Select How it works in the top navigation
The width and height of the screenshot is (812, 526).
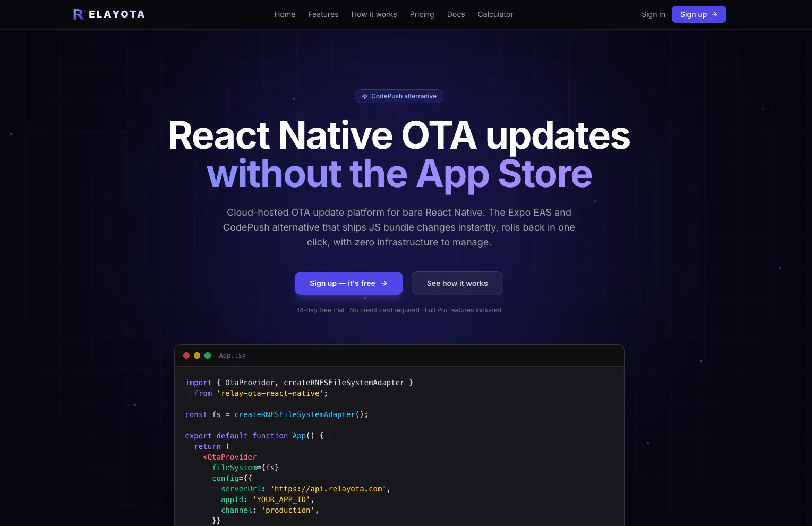click(x=374, y=14)
